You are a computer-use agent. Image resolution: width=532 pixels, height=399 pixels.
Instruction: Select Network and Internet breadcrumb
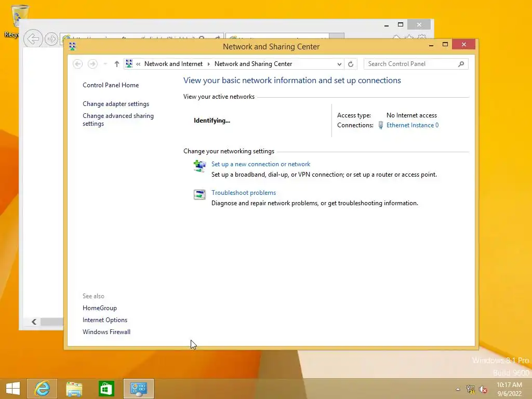pos(174,64)
